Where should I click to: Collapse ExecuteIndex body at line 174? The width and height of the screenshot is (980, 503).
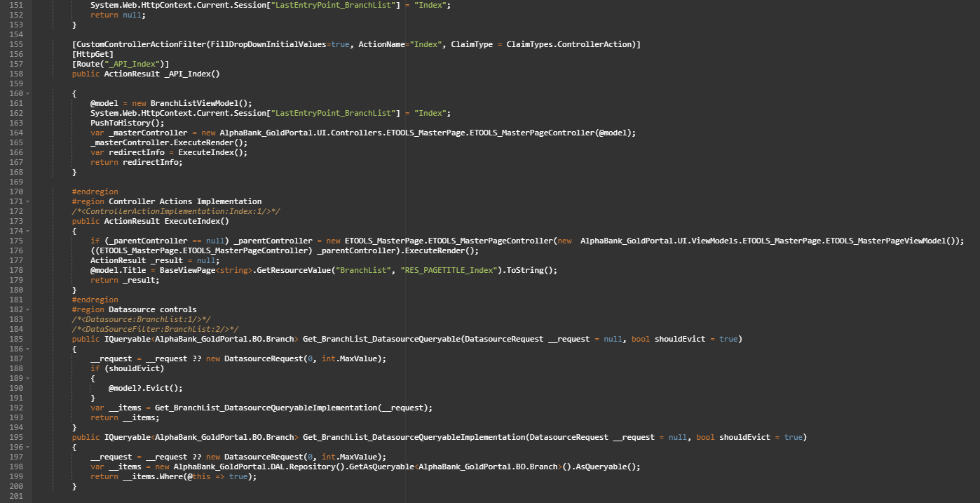pos(27,231)
